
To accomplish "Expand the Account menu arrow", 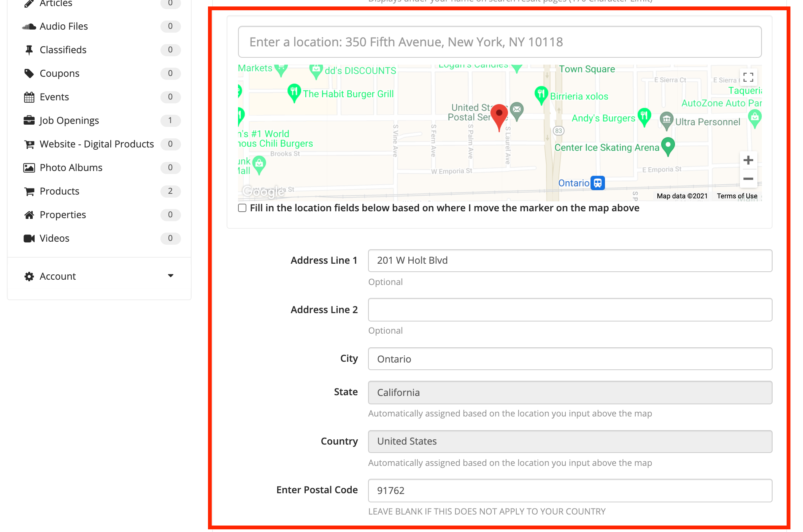I will [x=171, y=276].
